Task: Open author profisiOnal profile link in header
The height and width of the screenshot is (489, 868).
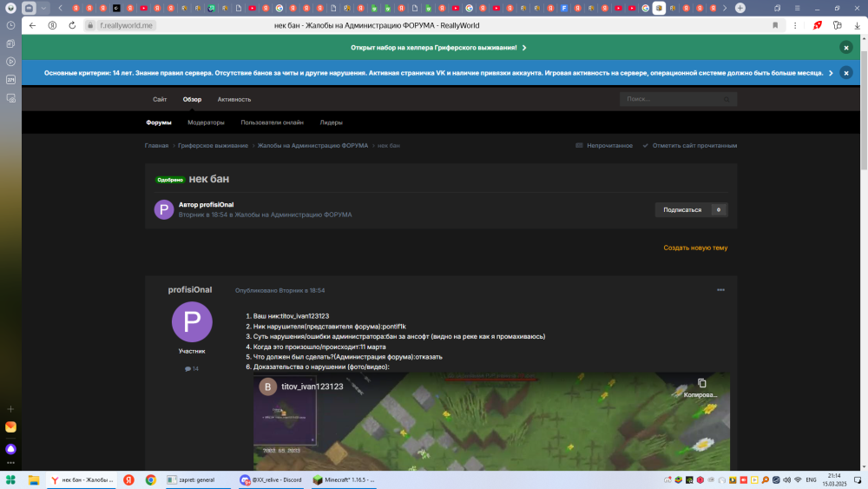Action: click(x=216, y=205)
